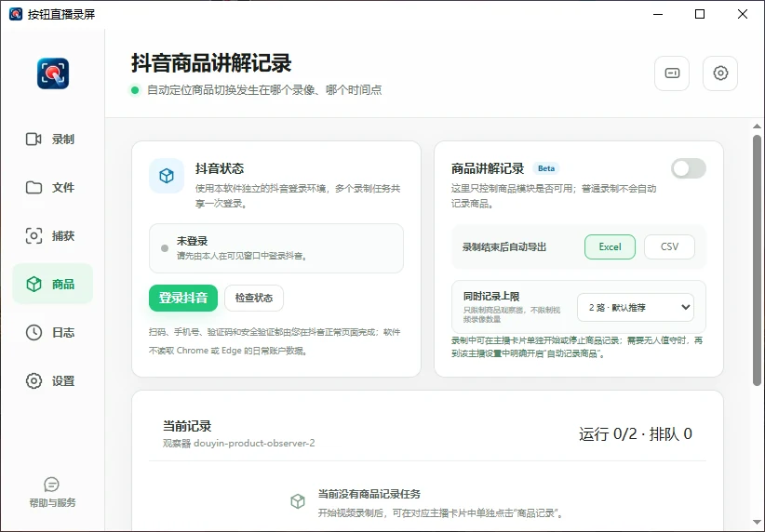Click the green status dot under the title
Image resolution: width=765 pixels, height=532 pixels.
point(135,90)
